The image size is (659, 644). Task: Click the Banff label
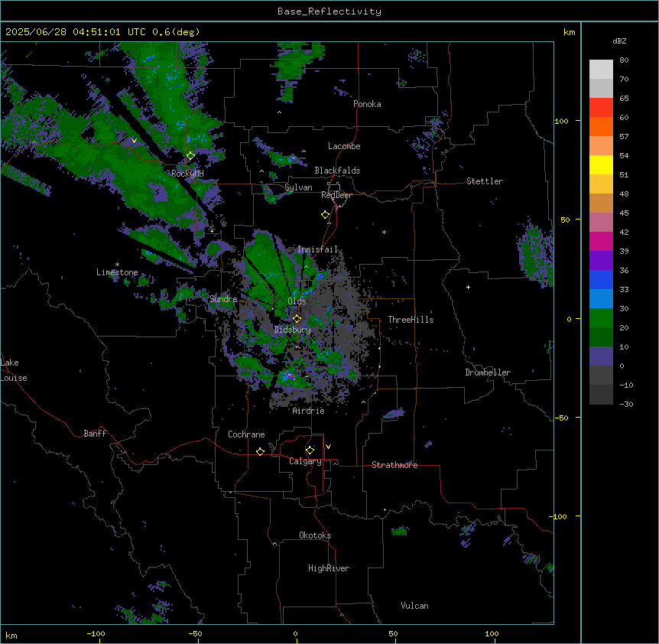(x=95, y=434)
